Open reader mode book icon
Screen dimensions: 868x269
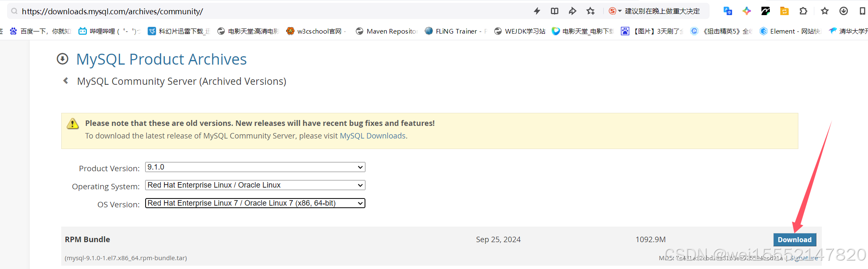coord(555,11)
